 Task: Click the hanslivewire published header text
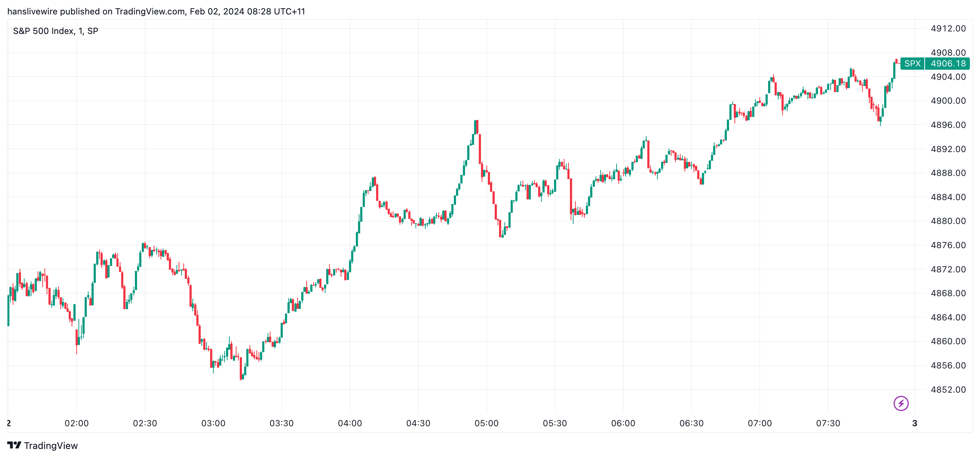(x=156, y=12)
